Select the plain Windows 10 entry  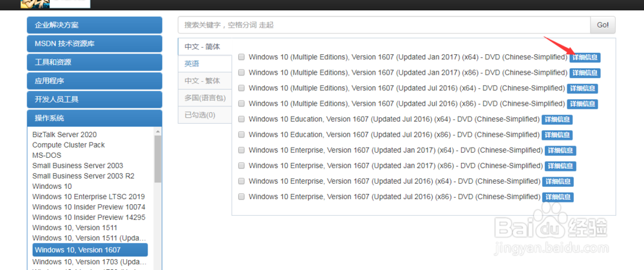tap(52, 186)
